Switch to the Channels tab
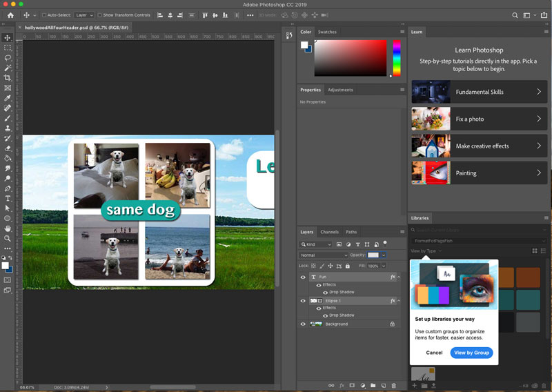Image resolution: width=552 pixels, height=392 pixels. [x=330, y=232]
